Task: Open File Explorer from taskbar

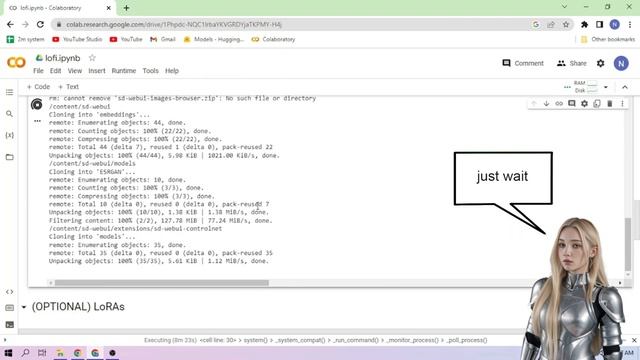Action: click(60, 353)
